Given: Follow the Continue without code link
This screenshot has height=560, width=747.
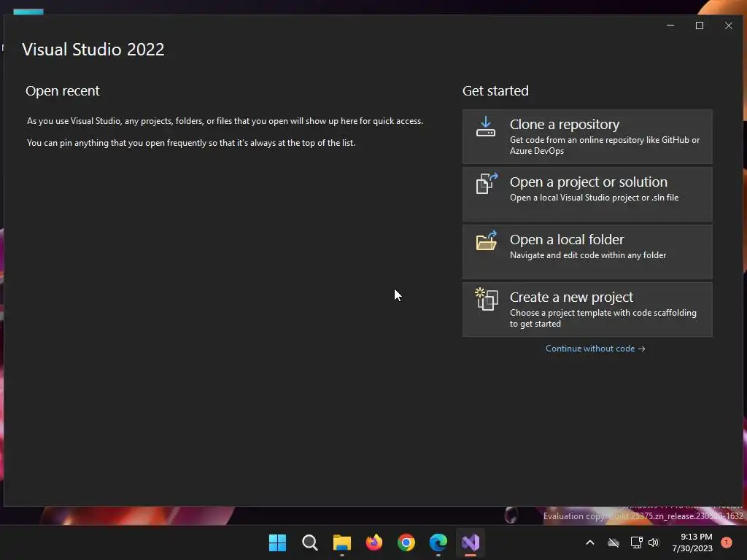Looking at the screenshot, I should (595, 349).
